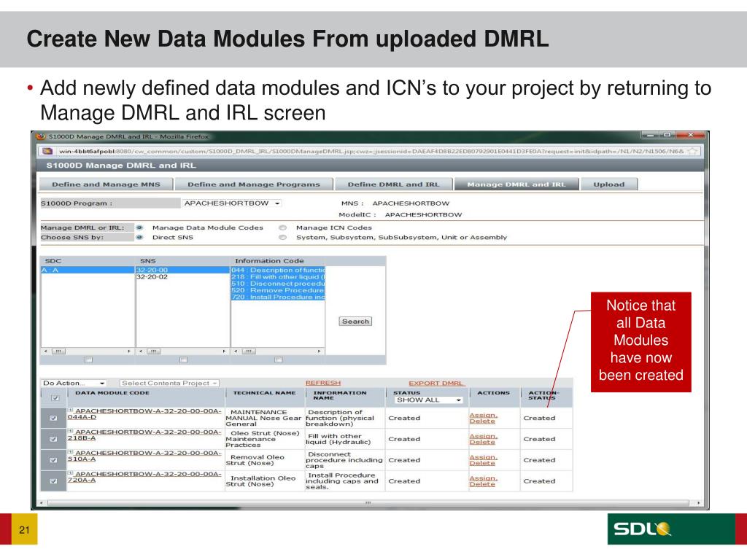Switch to Define and Manage Programs tab
The image size is (747, 560).
[x=253, y=184]
